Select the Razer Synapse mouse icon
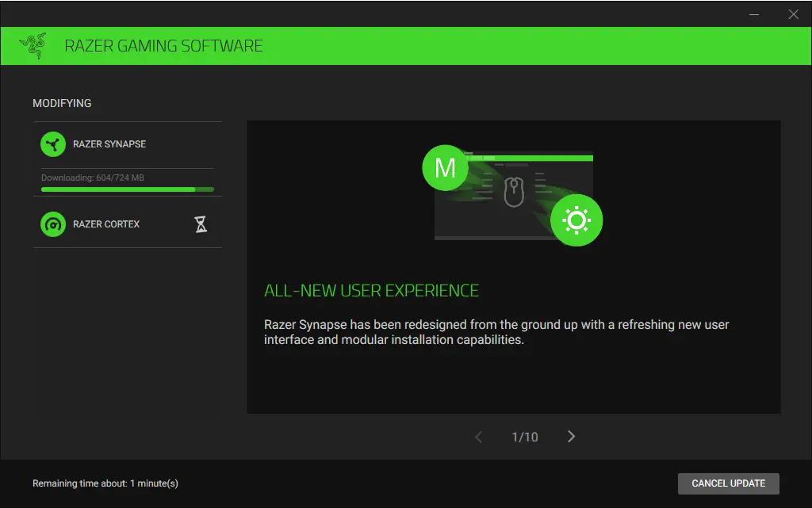This screenshot has width=812, height=508. coord(52,144)
